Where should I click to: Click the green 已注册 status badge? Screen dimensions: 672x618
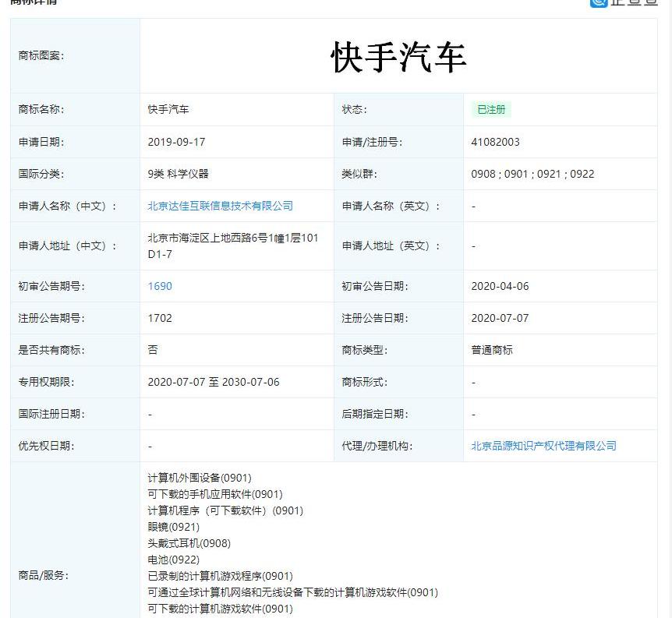point(490,110)
